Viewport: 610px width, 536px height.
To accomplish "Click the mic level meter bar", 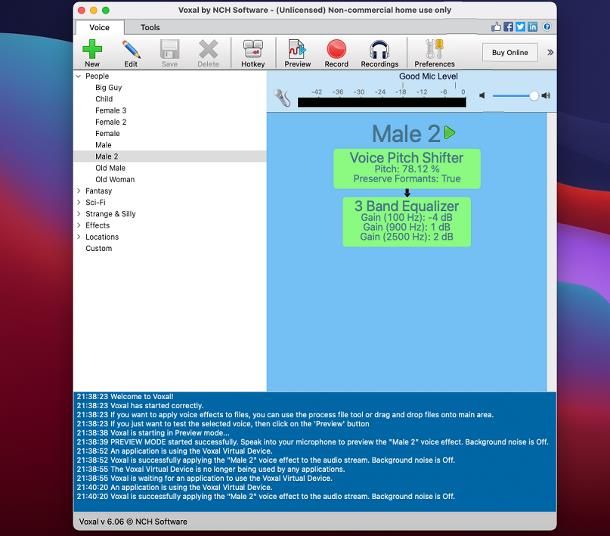I will click(382, 102).
